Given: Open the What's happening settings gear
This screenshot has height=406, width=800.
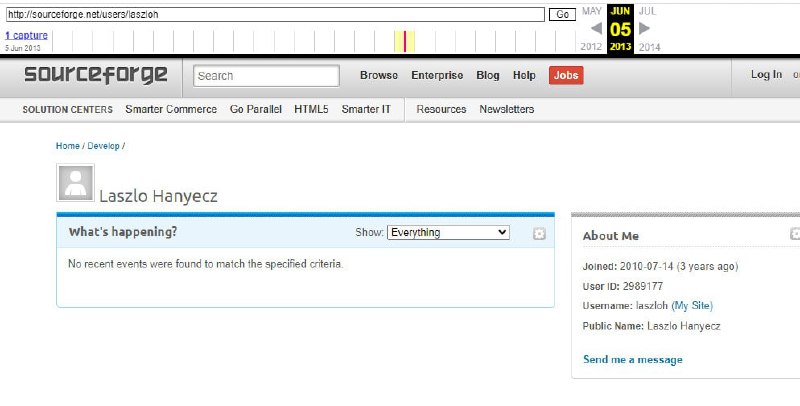Looking at the screenshot, I should click(x=539, y=234).
